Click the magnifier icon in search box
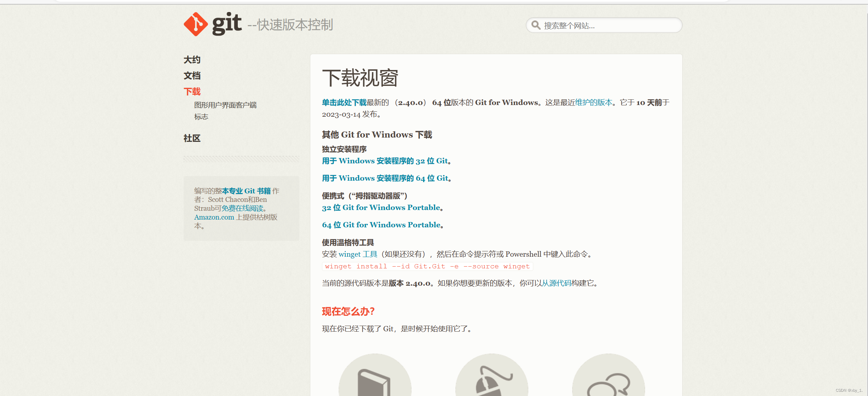 point(536,25)
